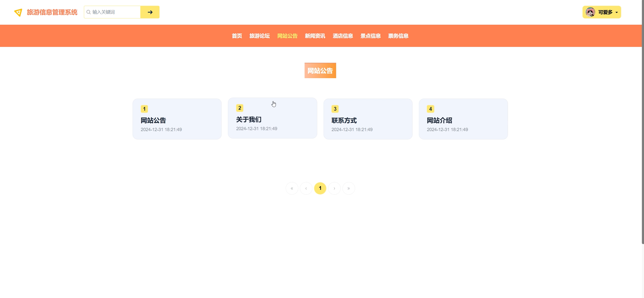Click the yellow paper-plane logo icon

coord(18,12)
